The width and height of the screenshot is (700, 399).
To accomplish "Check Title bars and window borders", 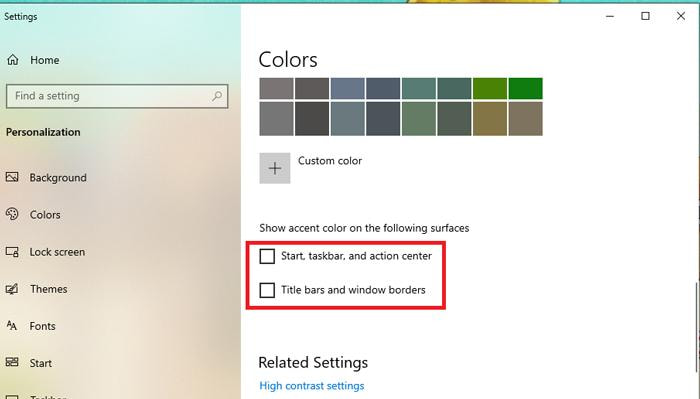I will coord(267,290).
